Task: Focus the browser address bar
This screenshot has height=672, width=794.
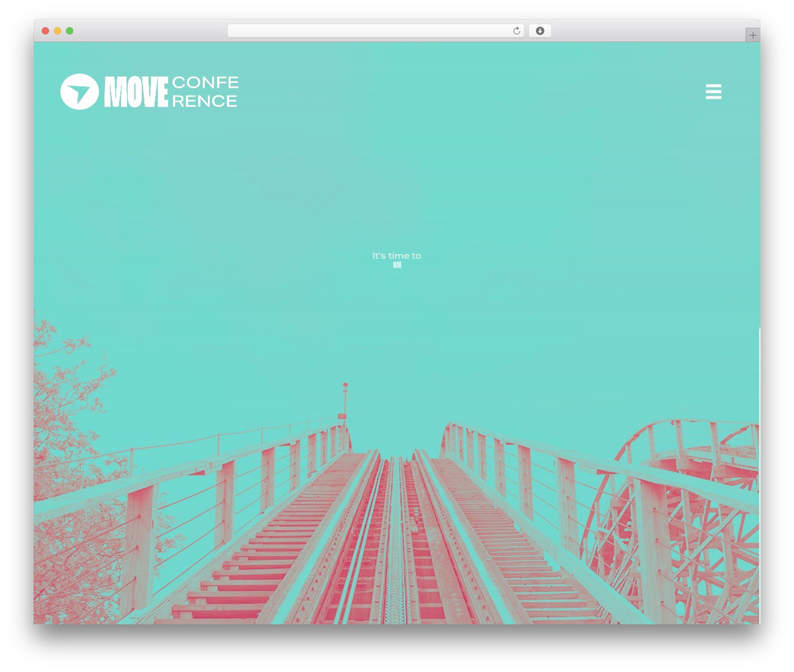Action: [x=375, y=31]
